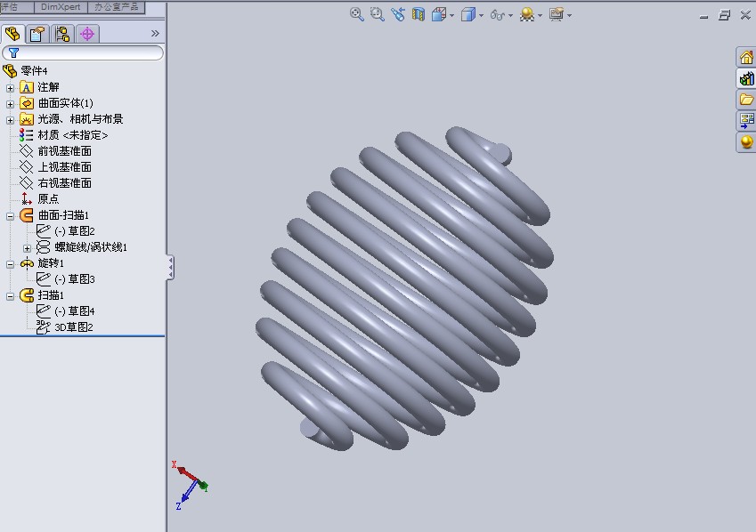Select the DimXpert tab
The height and width of the screenshot is (532, 756).
(61, 7)
